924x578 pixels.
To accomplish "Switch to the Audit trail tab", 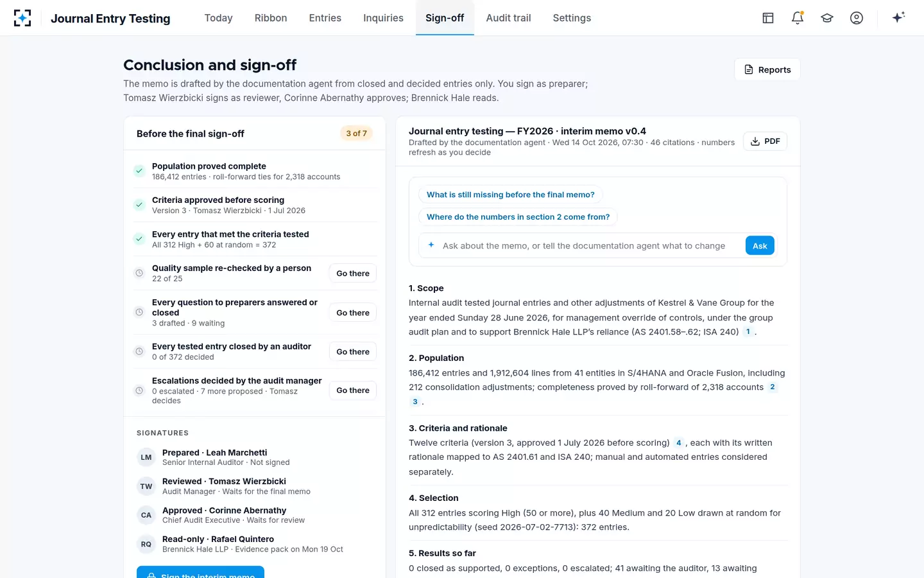I will (508, 18).
